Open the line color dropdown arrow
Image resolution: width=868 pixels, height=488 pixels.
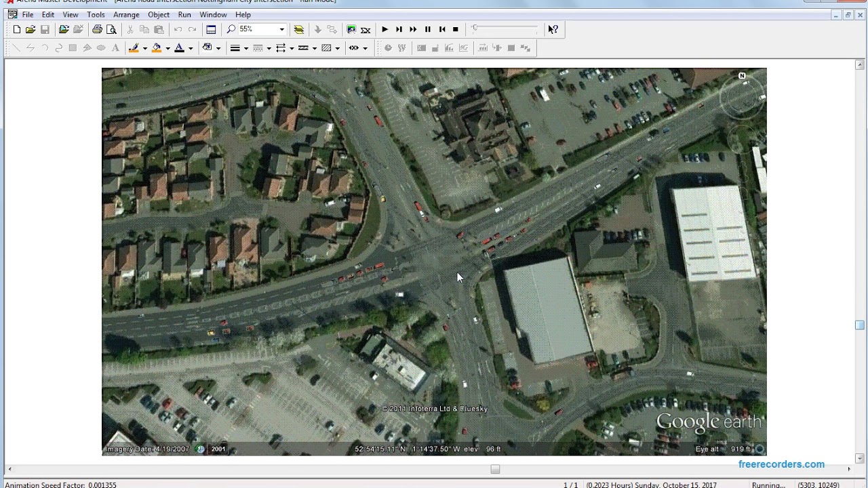click(144, 48)
